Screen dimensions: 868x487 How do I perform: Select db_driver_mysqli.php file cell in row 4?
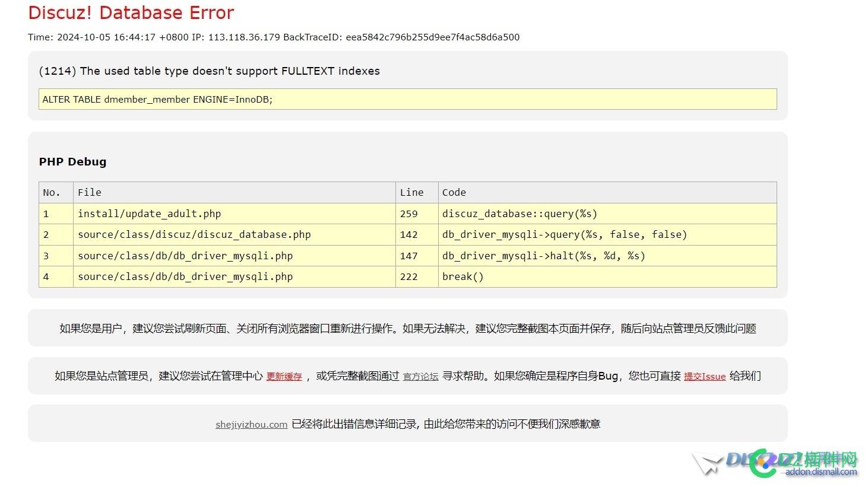point(235,277)
